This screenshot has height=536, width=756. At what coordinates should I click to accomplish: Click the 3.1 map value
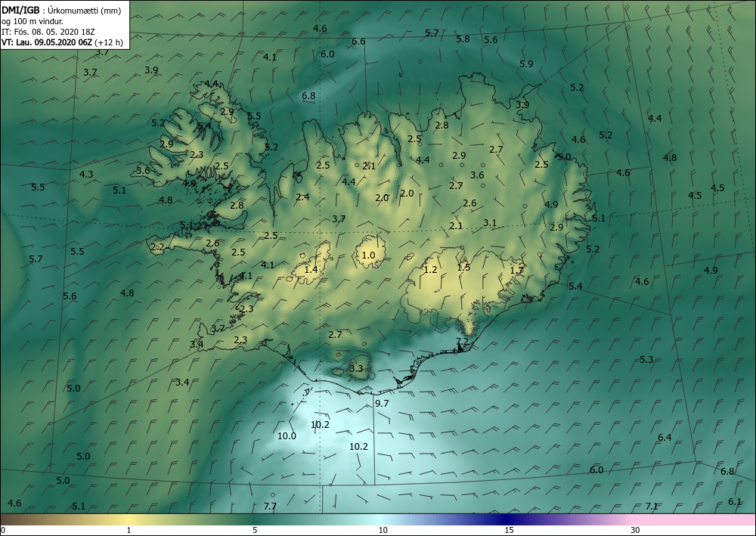490,222
